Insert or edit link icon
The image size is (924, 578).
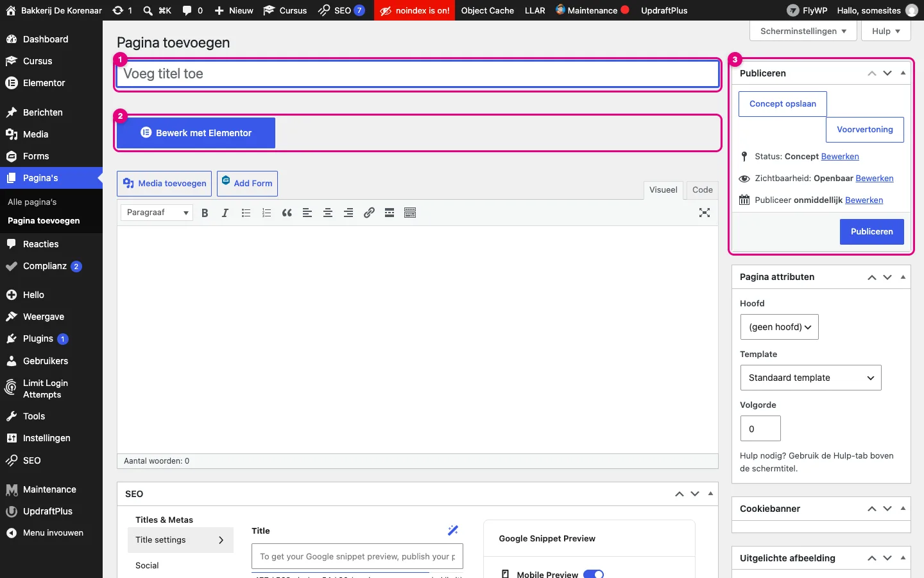click(x=369, y=213)
